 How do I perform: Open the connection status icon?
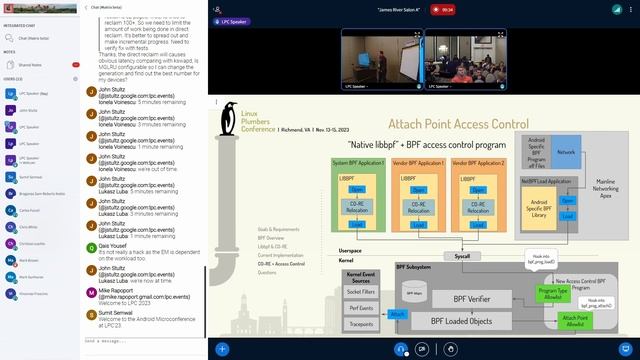click(617, 9)
